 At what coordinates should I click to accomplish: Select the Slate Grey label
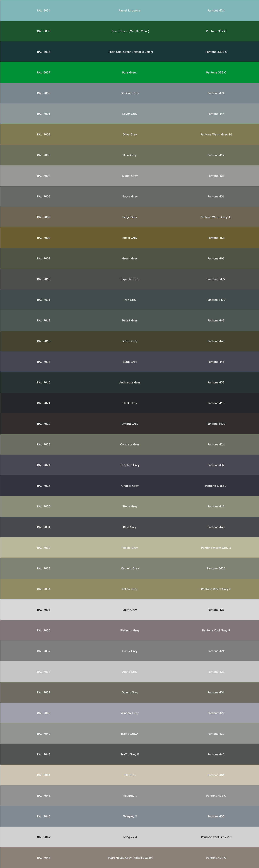(x=130, y=362)
